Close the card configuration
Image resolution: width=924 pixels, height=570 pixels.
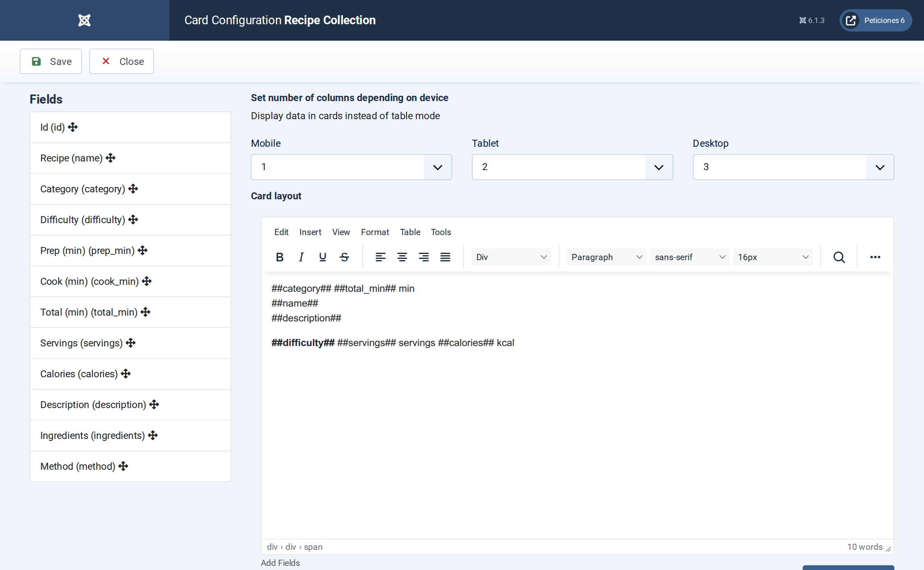122,61
